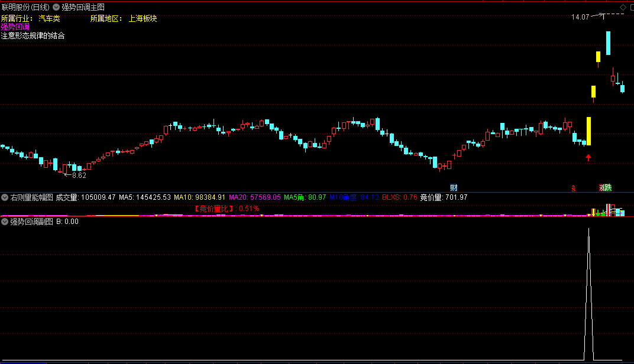Click the 上海板块 region label
Image resolution: width=634 pixels, height=364 pixels.
click(143, 18)
